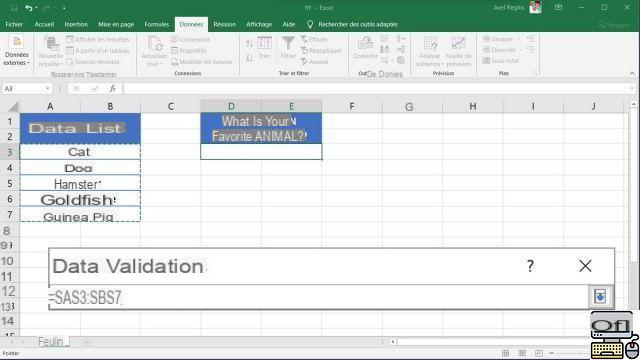This screenshot has width=640, height=360.
Task: Select the Goldfish cell
Action: tap(80, 199)
